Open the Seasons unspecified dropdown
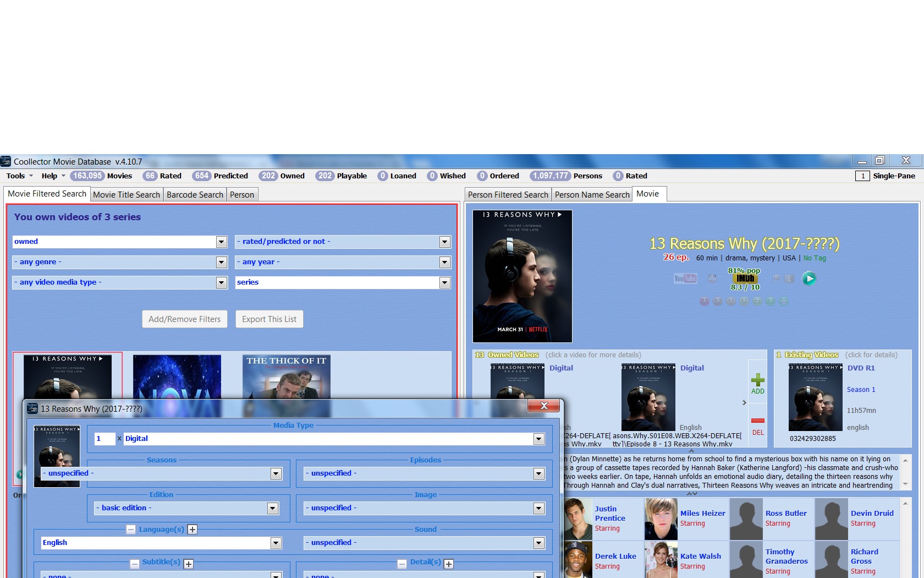This screenshot has height=578, width=924. [x=276, y=473]
